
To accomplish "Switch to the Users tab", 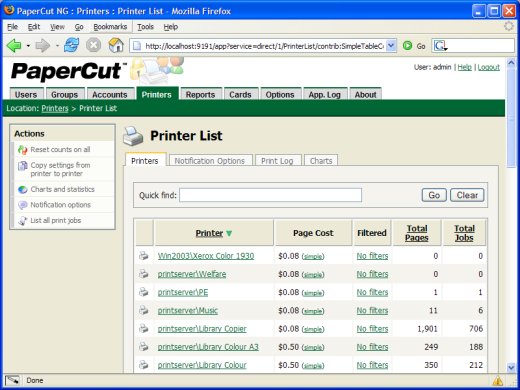I will pos(26,95).
